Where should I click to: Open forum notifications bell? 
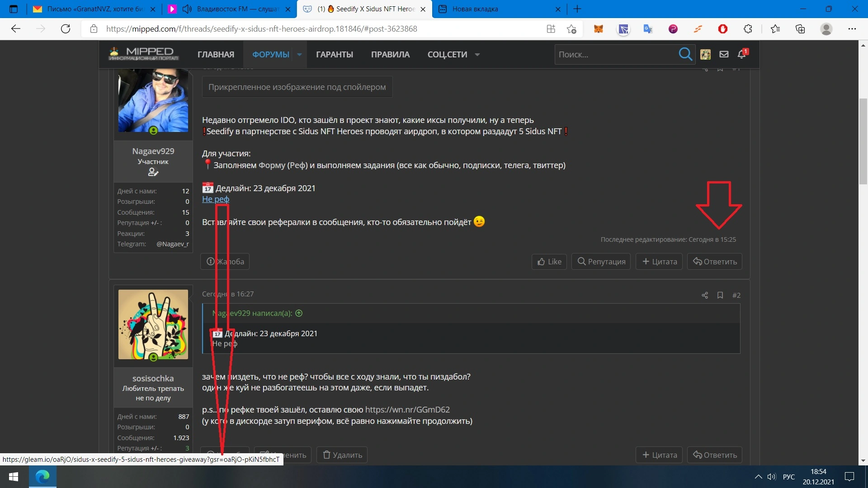[742, 54]
